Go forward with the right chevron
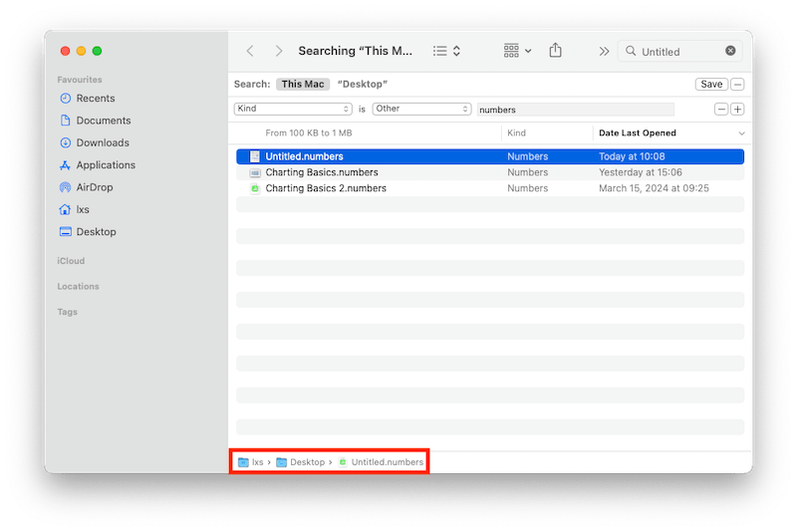 (279, 51)
